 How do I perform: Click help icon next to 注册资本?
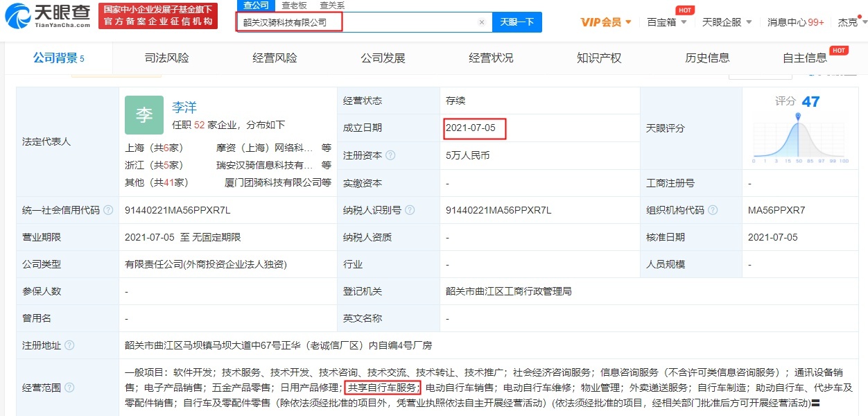[390, 155]
